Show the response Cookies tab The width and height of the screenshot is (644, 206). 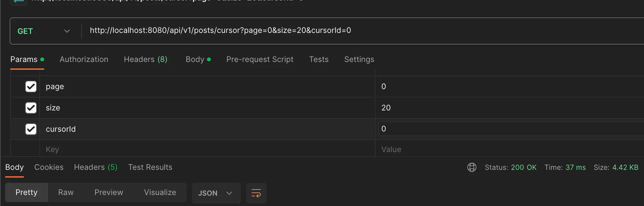point(49,167)
